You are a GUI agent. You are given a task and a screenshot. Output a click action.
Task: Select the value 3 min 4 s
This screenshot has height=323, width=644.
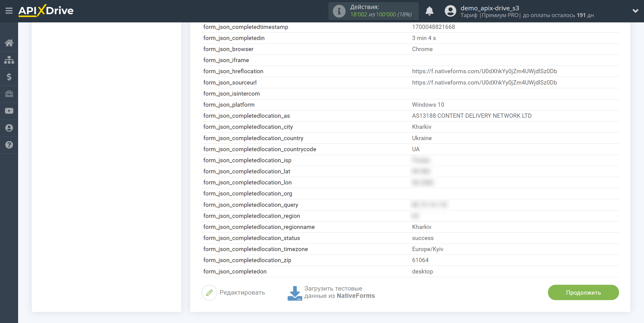[424, 38]
